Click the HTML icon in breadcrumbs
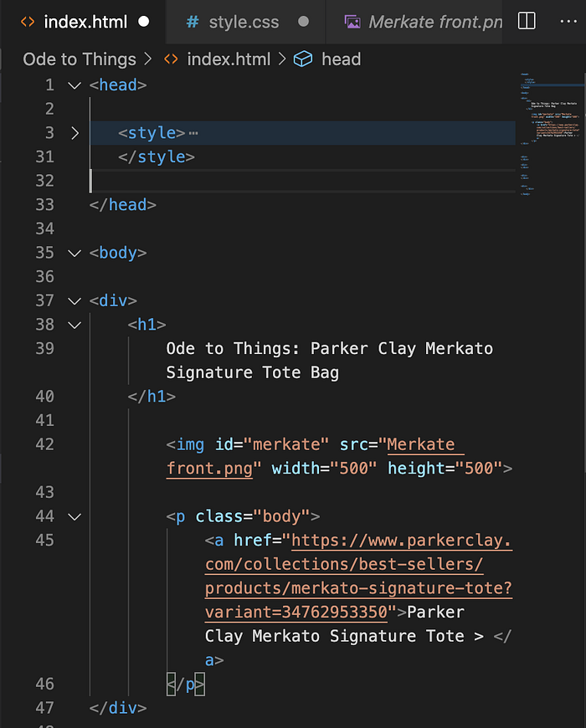The width and height of the screenshot is (586, 728). [171, 59]
